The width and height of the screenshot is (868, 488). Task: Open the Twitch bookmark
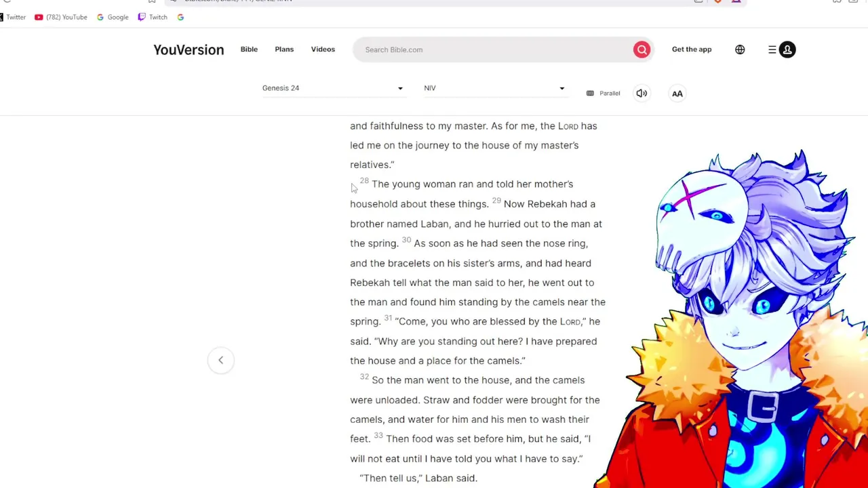[x=153, y=17]
